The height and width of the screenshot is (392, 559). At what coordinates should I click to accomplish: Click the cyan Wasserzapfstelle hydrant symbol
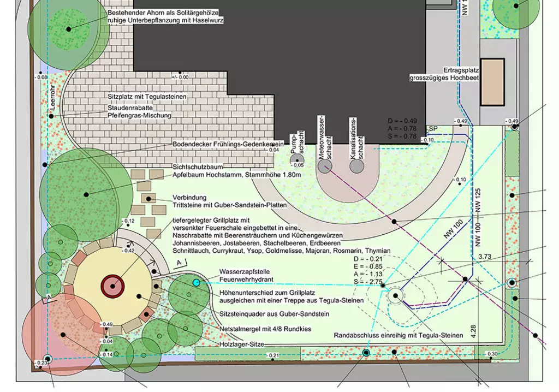pyautogui.click(x=197, y=282)
